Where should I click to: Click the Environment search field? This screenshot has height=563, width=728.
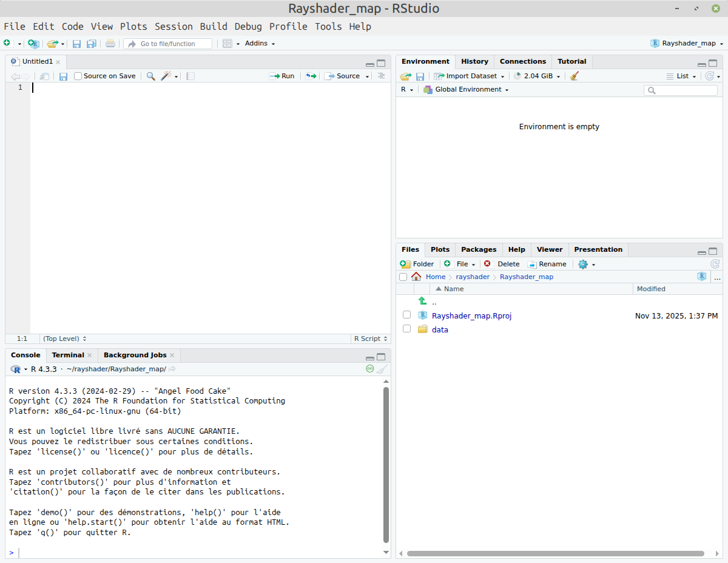click(x=681, y=89)
